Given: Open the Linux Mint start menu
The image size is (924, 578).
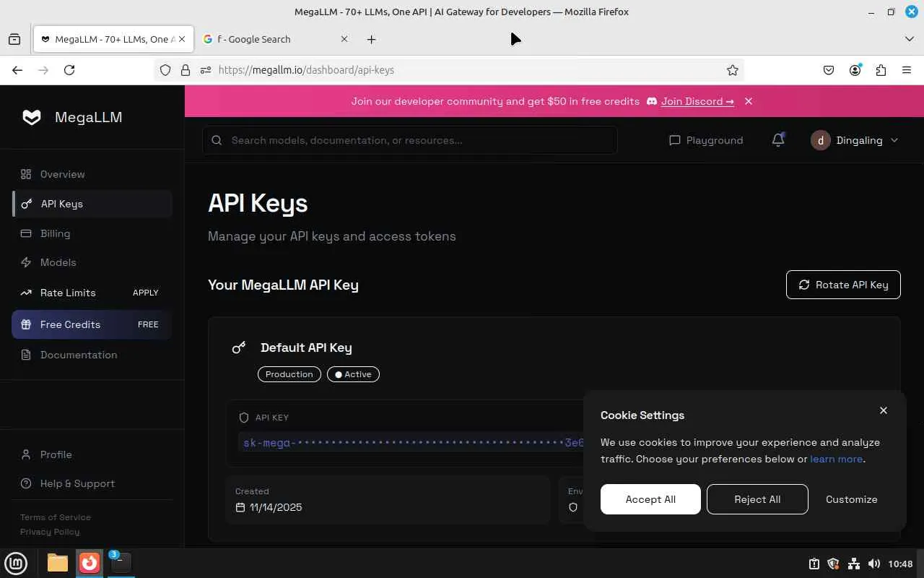Looking at the screenshot, I should click(x=16, y=563).
